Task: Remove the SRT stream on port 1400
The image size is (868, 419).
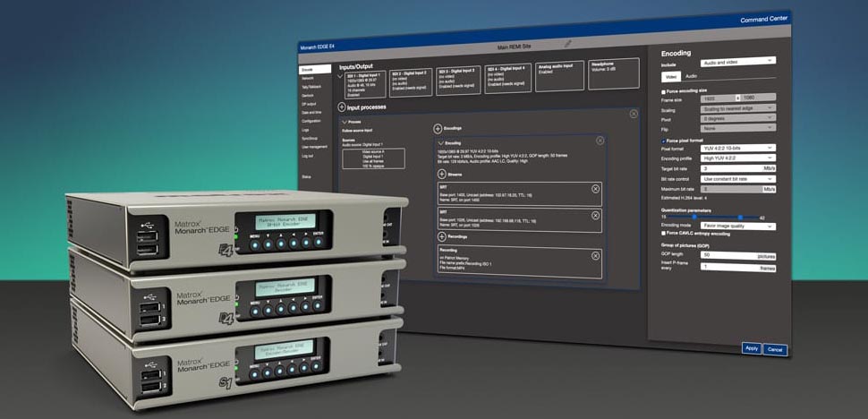Action: tap(596, 189)
